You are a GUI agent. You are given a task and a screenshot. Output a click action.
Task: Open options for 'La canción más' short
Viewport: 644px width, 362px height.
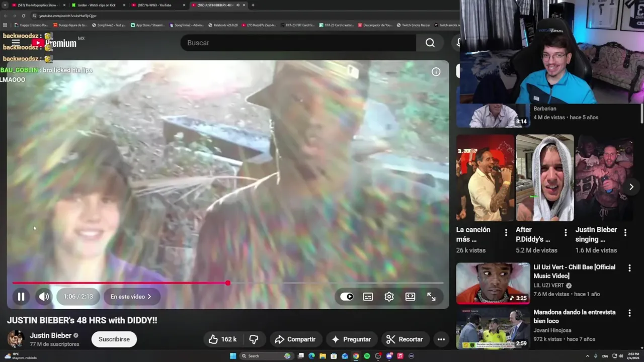point(506,232)
